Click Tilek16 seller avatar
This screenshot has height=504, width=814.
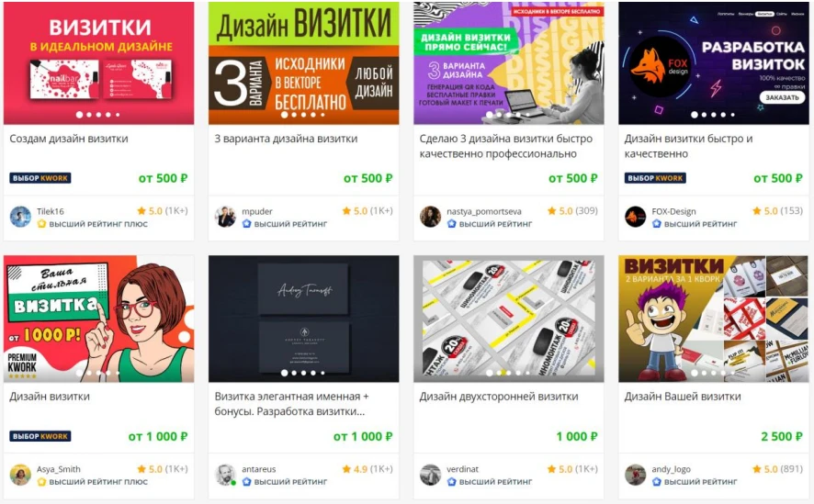(21, 217)
